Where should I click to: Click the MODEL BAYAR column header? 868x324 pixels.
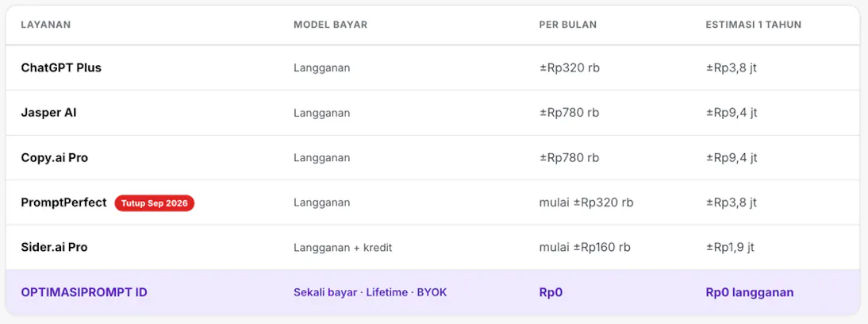pos(331,25)
